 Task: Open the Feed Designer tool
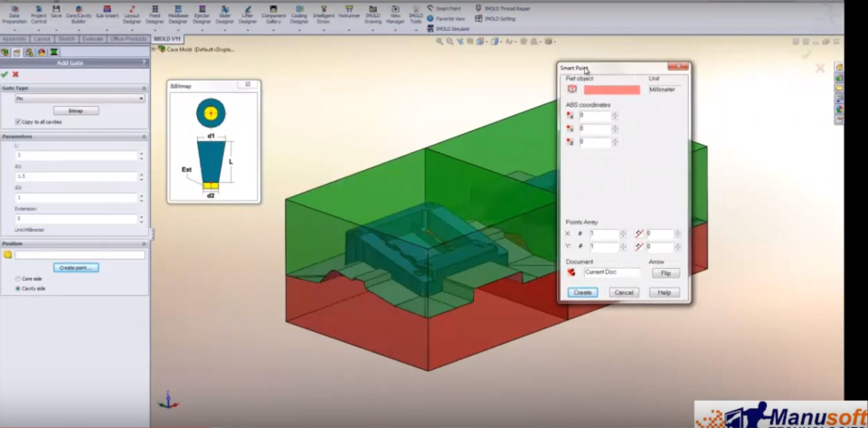click(x=155, y=15)
